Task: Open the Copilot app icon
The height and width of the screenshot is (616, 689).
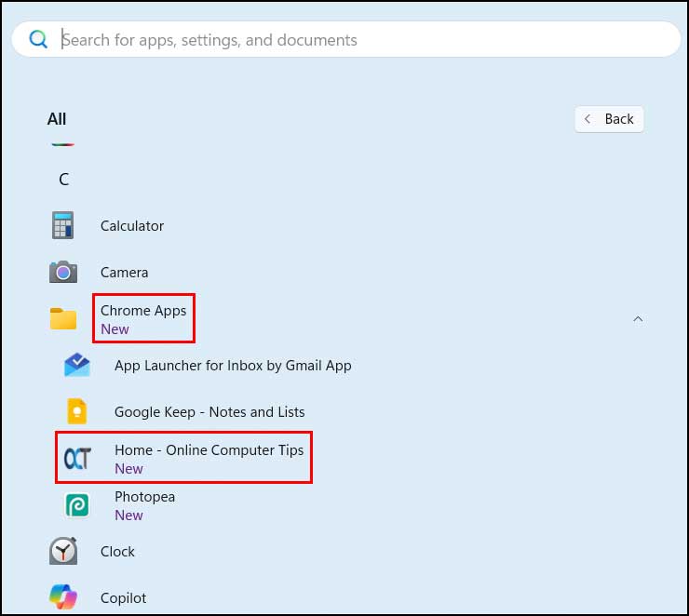Action: pyautogui.click(x=63, y=597)
